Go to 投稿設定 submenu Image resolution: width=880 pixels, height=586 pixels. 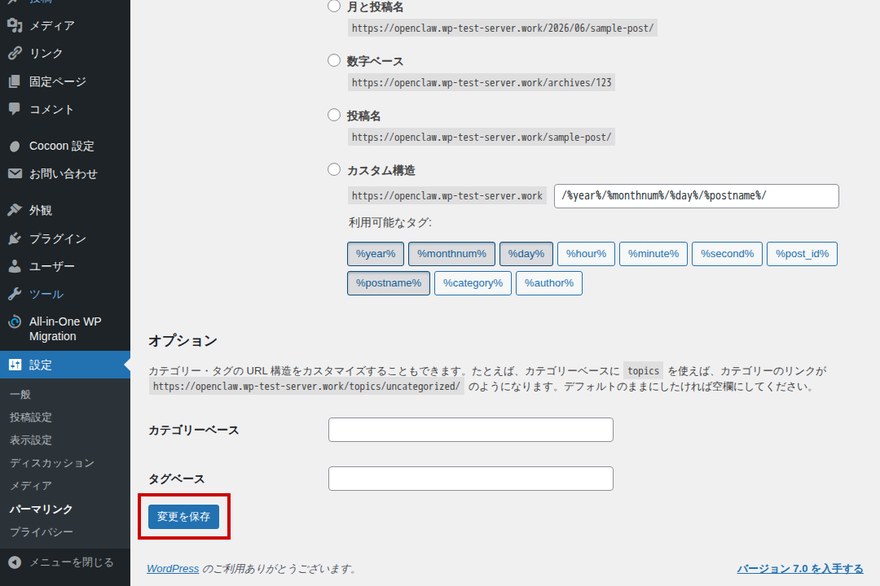31,417
